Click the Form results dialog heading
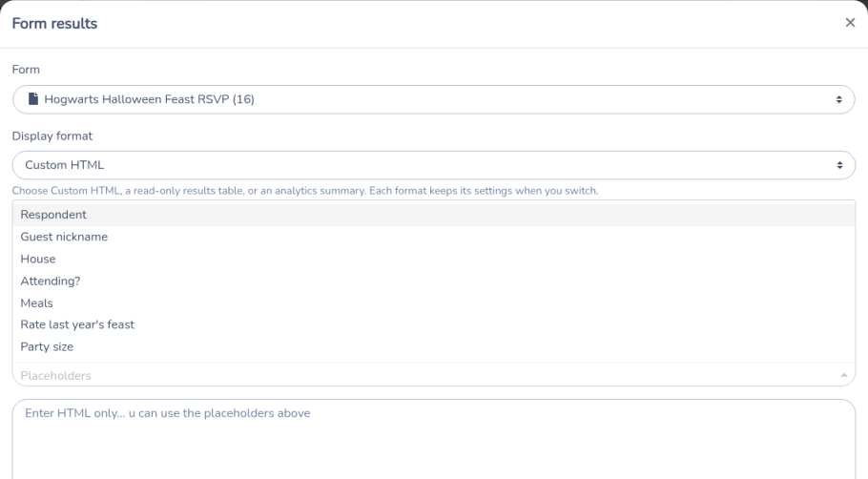This screenshot has width=868, height=479. click(54, 24)
